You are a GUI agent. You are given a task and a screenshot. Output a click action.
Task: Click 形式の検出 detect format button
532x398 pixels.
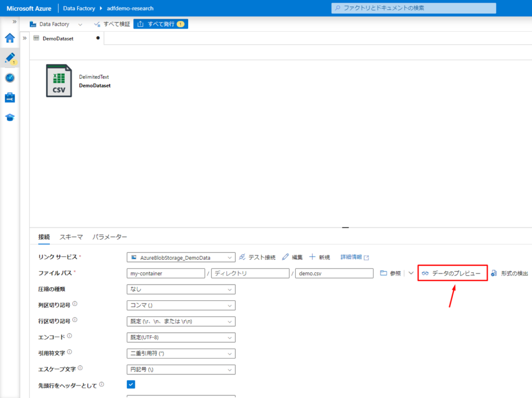pyautogui.click(x=509, y=273)
